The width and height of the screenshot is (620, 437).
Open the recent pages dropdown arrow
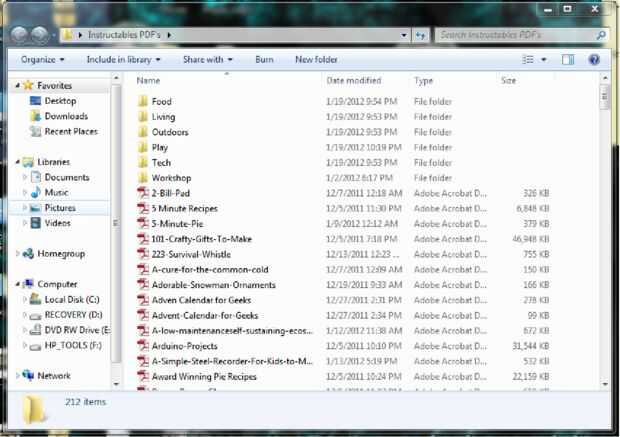54,36
